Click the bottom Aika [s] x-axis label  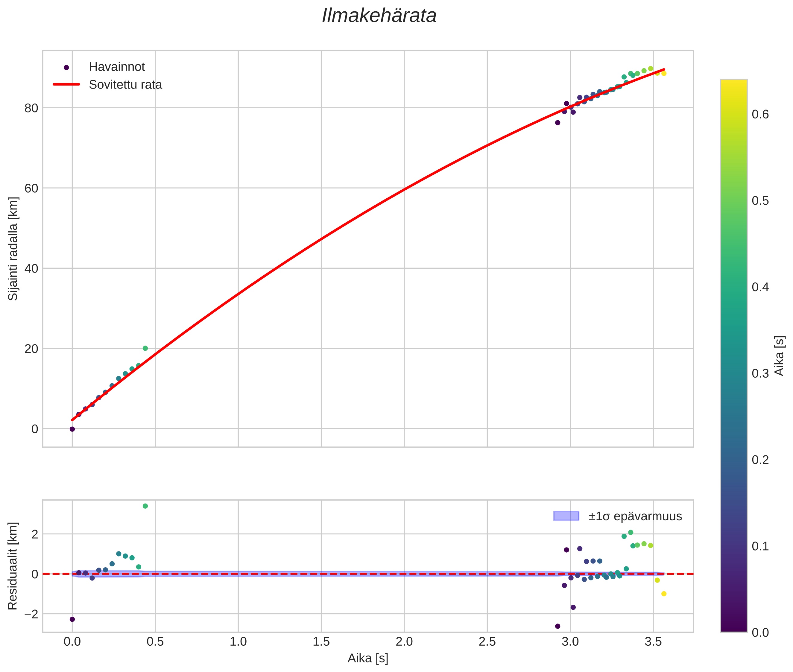pos(368,658)
